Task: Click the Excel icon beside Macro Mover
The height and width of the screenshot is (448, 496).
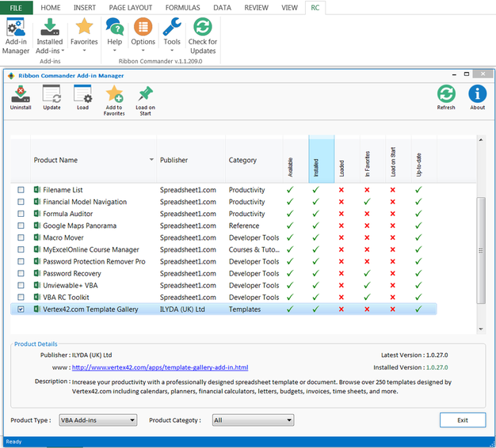Action: [37, 237]
